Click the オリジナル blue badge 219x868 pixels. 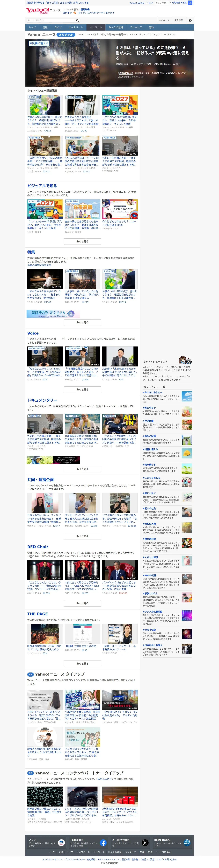(66, 34)
